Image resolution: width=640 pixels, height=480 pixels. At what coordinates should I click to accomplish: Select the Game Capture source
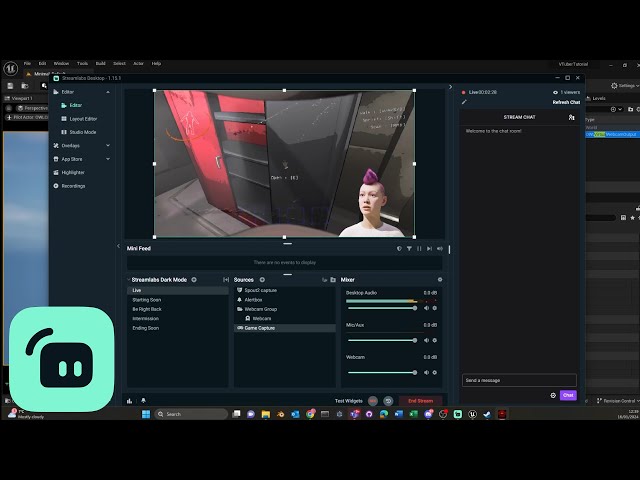tap(285, 328)
